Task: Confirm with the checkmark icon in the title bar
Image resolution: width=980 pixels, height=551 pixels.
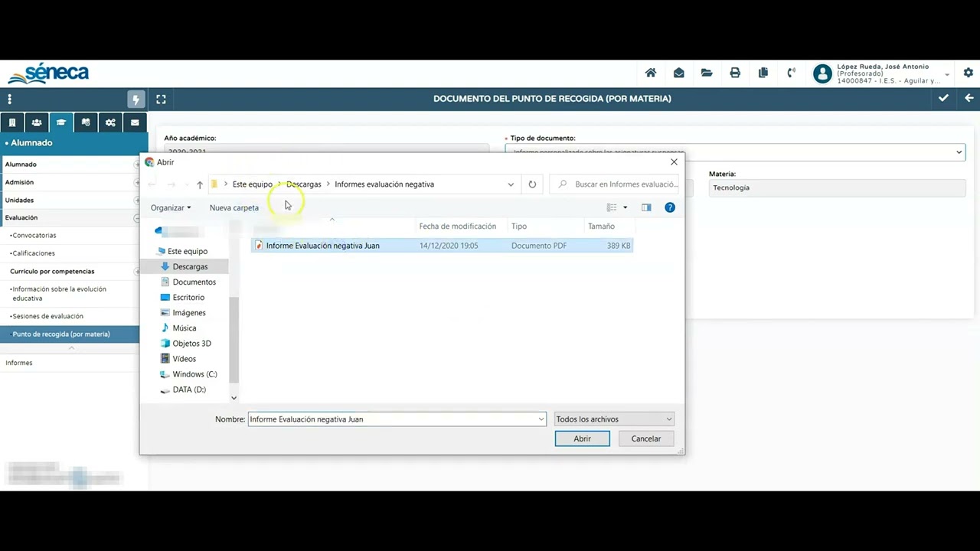Action: [944, 98]
